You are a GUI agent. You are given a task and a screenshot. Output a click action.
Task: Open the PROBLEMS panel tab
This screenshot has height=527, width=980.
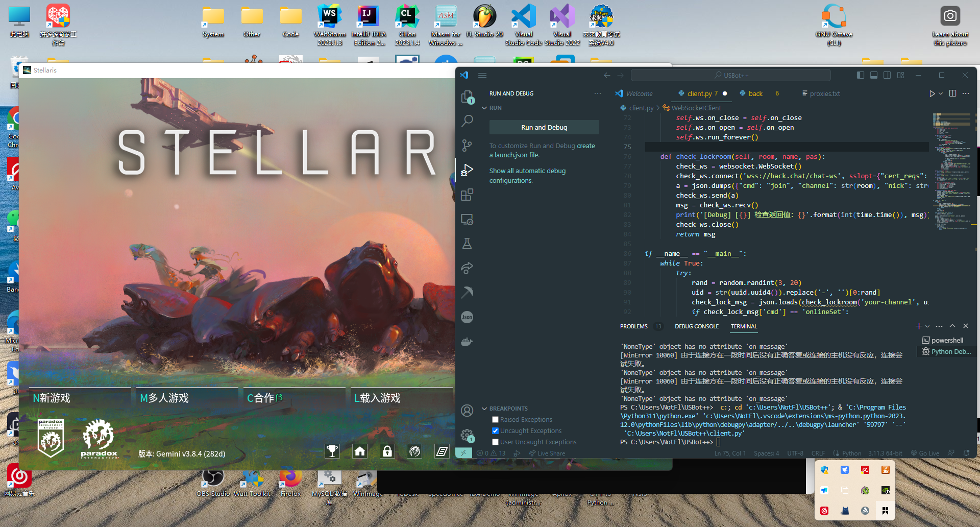point(634,326)
